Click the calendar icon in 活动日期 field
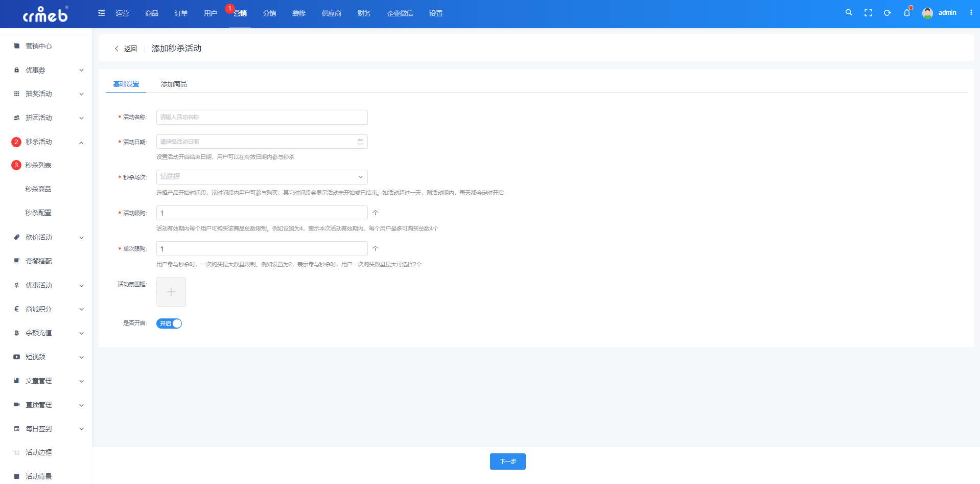The width and height of the screenshot is (980, 484). [360, 142]
